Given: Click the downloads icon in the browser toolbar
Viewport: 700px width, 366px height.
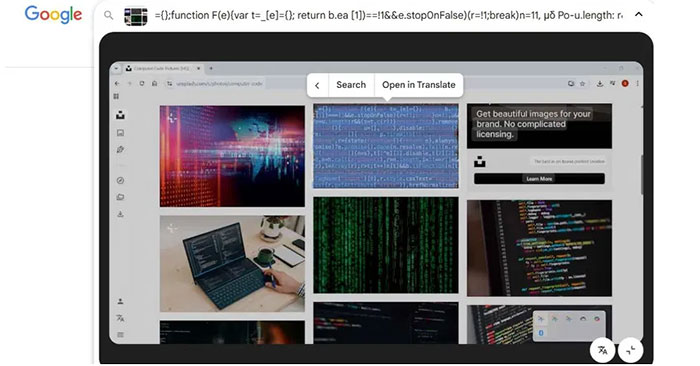Looking at the screenshot, I should (600, 83).
